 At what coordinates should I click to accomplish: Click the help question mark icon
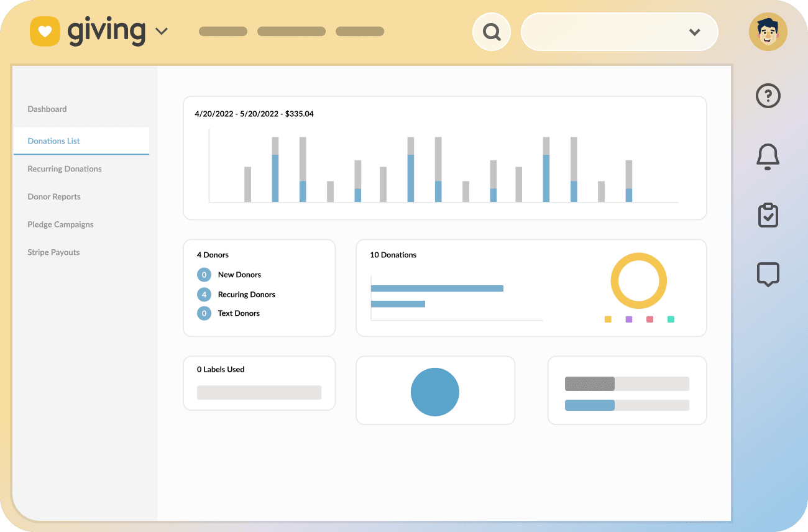point(768,96)
